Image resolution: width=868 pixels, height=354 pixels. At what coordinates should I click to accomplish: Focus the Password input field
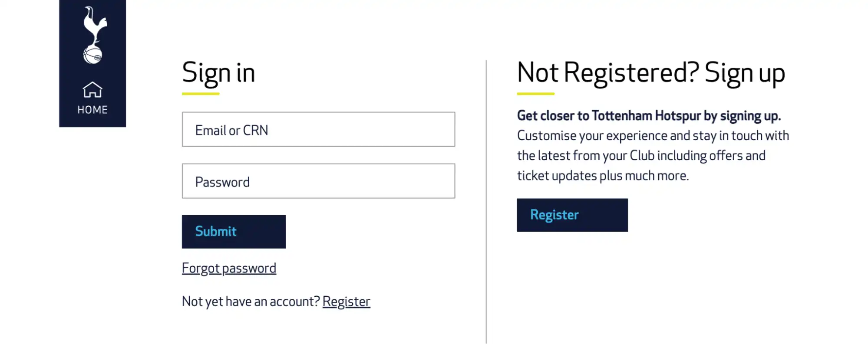(x=318, y=181)
